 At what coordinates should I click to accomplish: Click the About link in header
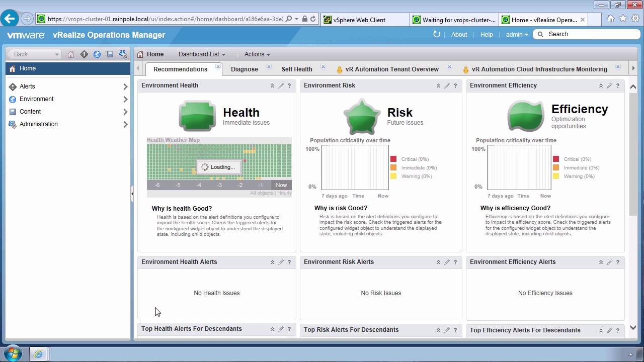(x=459, y=35)
